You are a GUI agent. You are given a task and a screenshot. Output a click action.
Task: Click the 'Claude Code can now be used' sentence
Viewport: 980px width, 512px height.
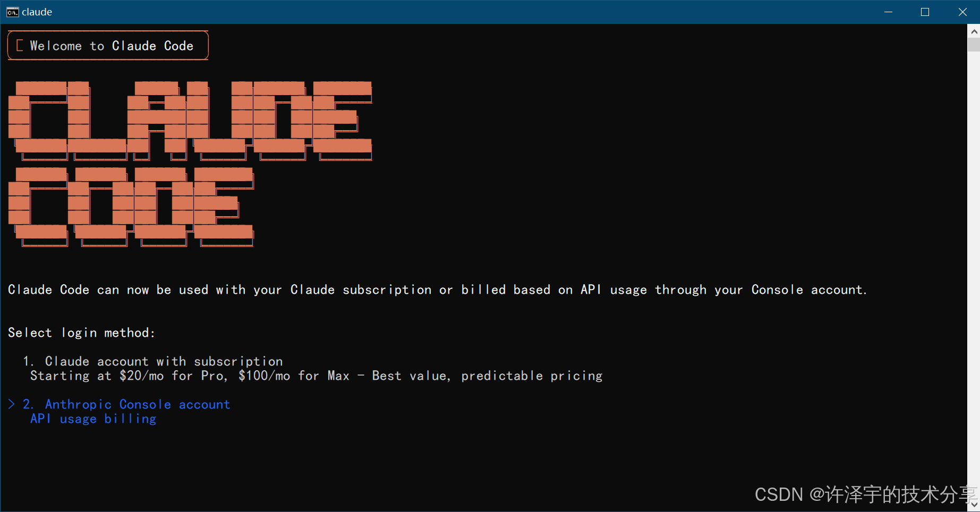click(x=437, y=290)
